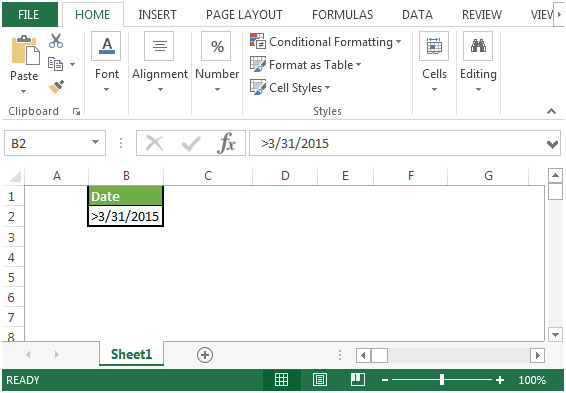
Task: Confirm the entry with the checkmark icon
Action: 191,143
